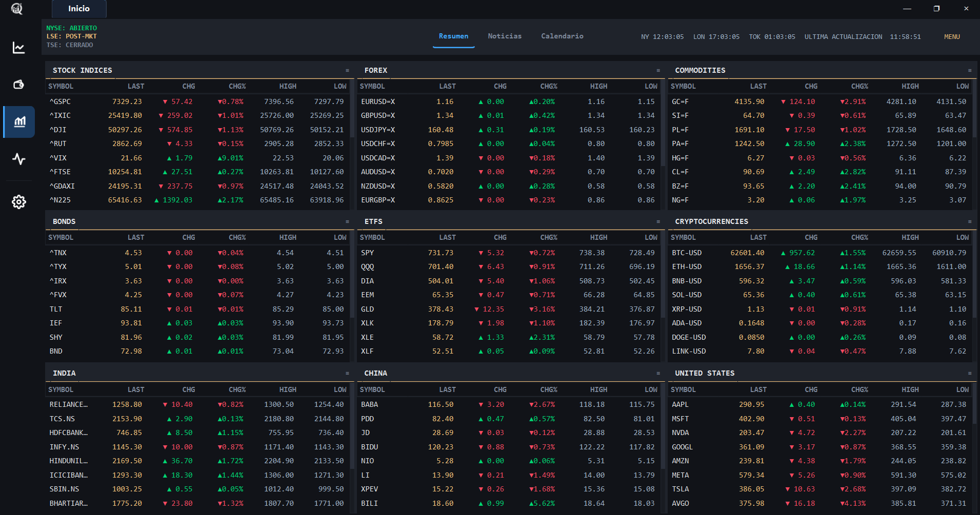Open the Bonds panel menu icon
Screen dimensions: 980x515
point(347,221)
